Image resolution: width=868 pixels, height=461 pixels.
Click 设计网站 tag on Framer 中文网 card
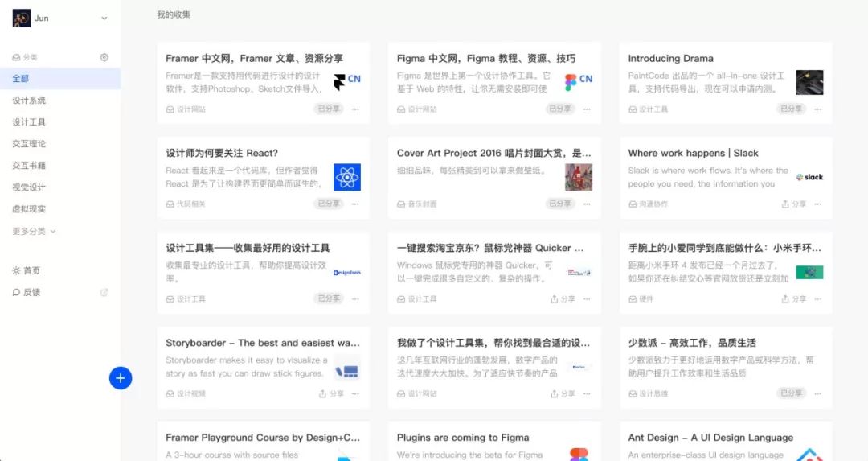pos(186,109)
